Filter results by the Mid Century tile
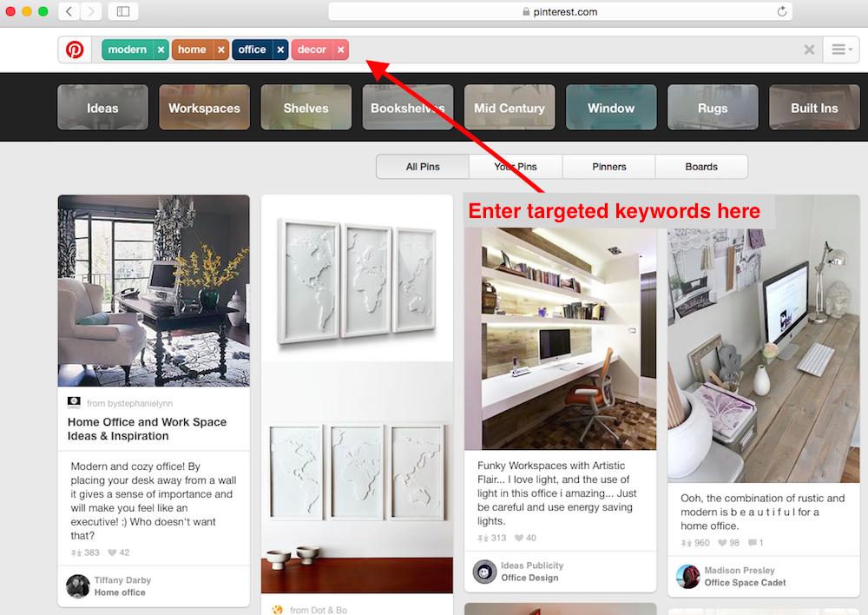 tap(510, 108)
